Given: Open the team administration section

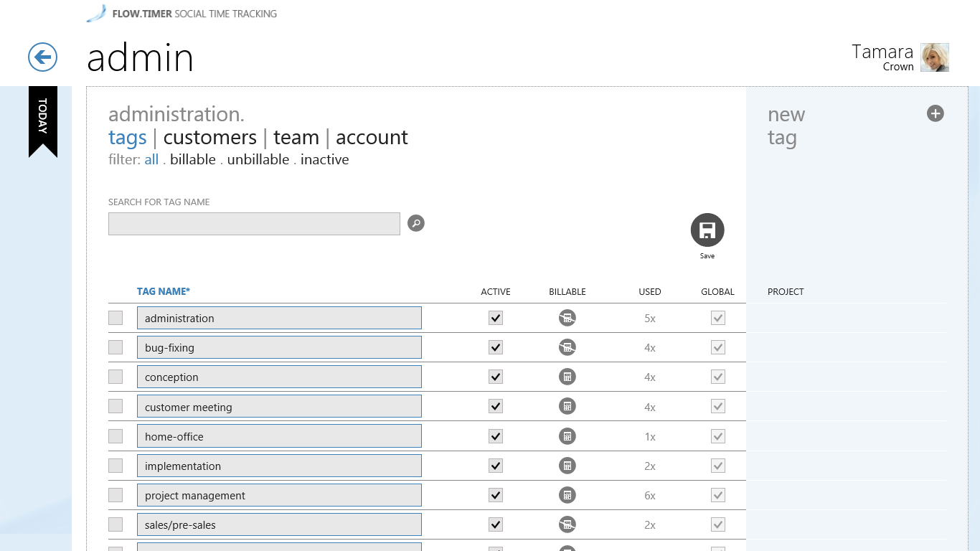Looking at the screenshot, I should (296, 137).
